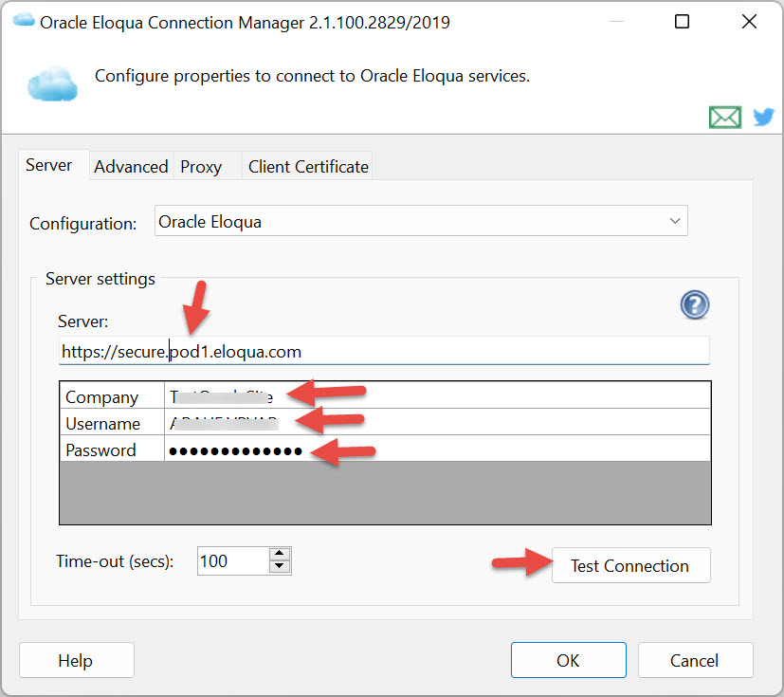This screenshot has width=784, height=697.
Task: Click the large cloud logo in the header
Action: (52, 83)
